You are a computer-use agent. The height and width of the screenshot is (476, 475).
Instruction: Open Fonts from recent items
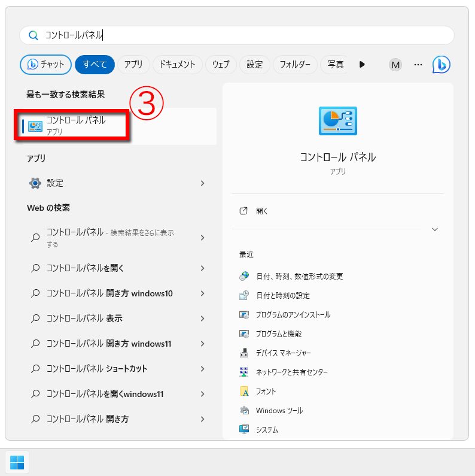click(266, 392)
